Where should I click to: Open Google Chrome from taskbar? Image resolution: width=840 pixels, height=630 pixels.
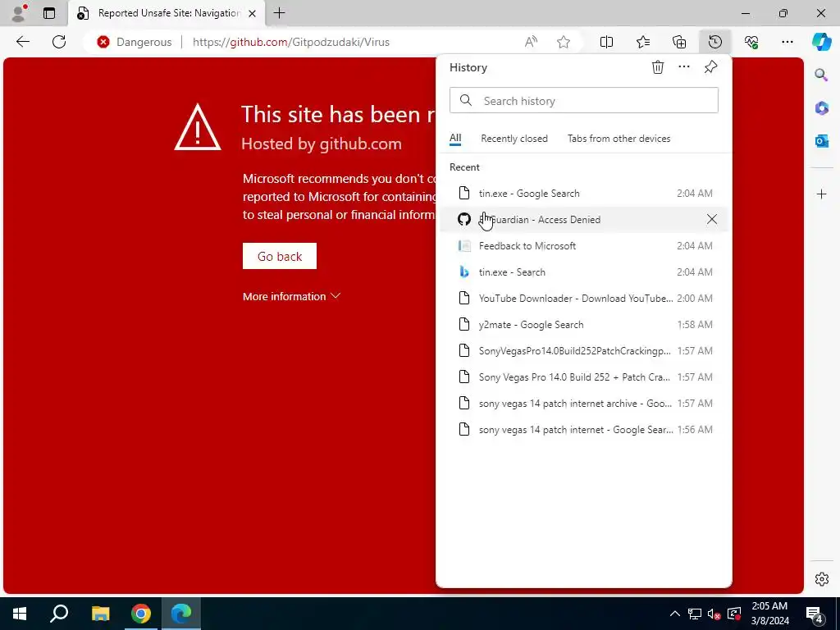(140, 614)
